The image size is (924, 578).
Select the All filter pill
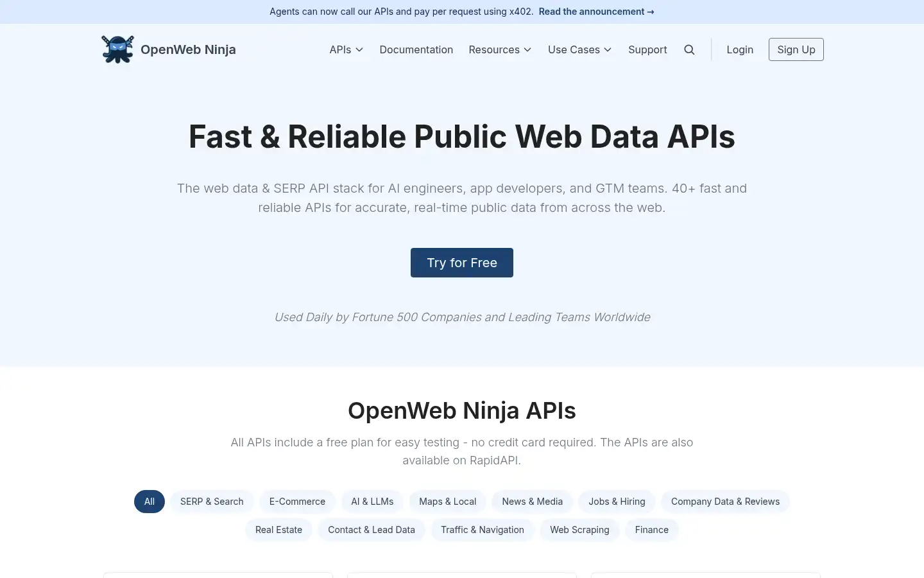150,502
